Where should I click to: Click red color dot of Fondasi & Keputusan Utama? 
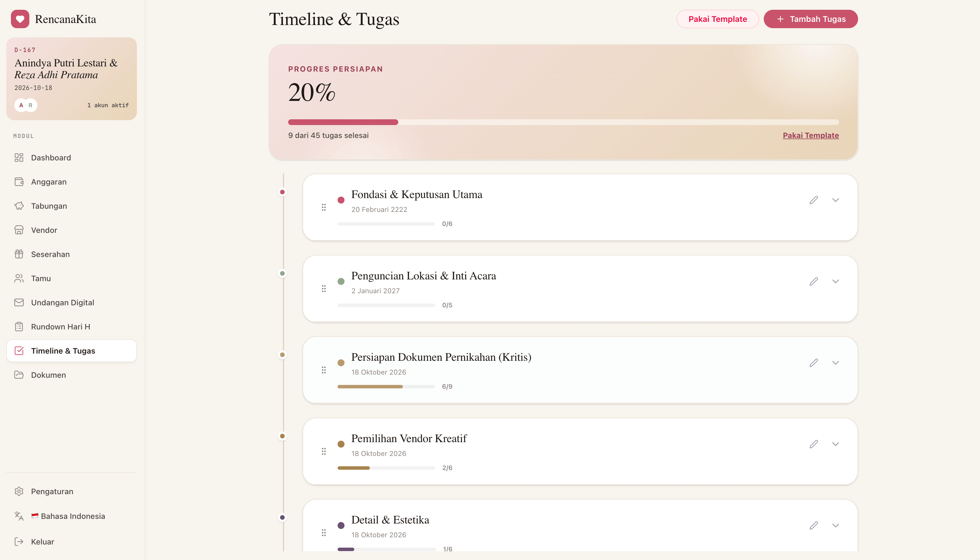(x=341, y=200)
